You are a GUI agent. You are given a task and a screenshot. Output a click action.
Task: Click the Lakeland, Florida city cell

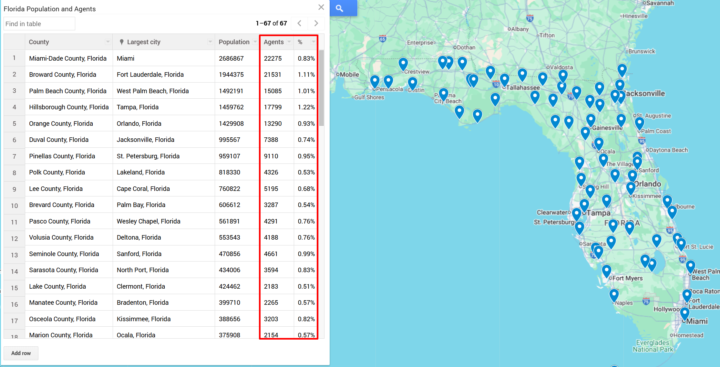(x=163, y=172)
